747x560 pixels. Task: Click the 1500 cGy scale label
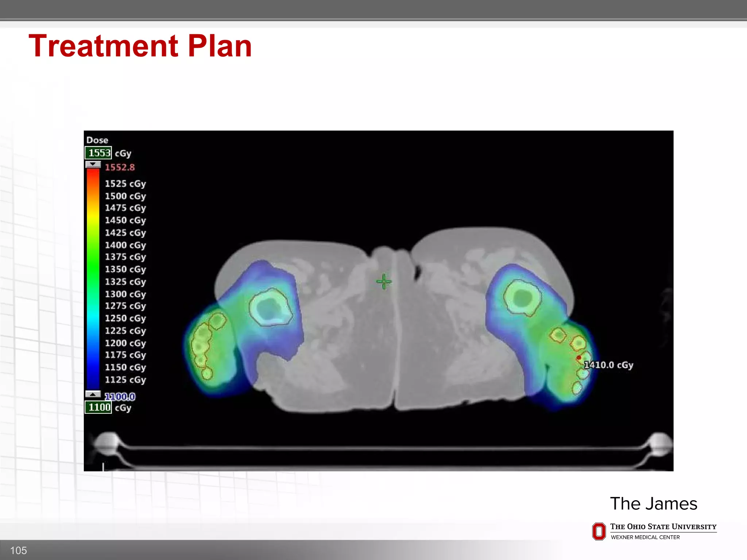click(125, 196)
